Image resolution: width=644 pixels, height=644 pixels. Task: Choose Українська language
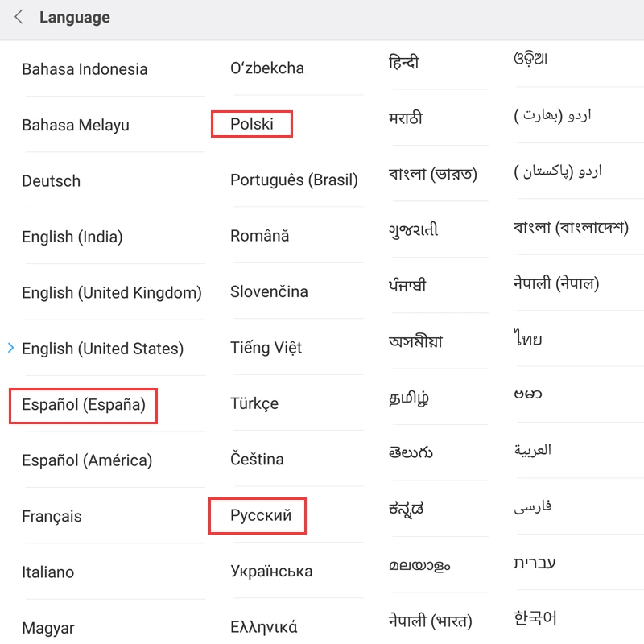pyautogui.click(x=271, y=572)
